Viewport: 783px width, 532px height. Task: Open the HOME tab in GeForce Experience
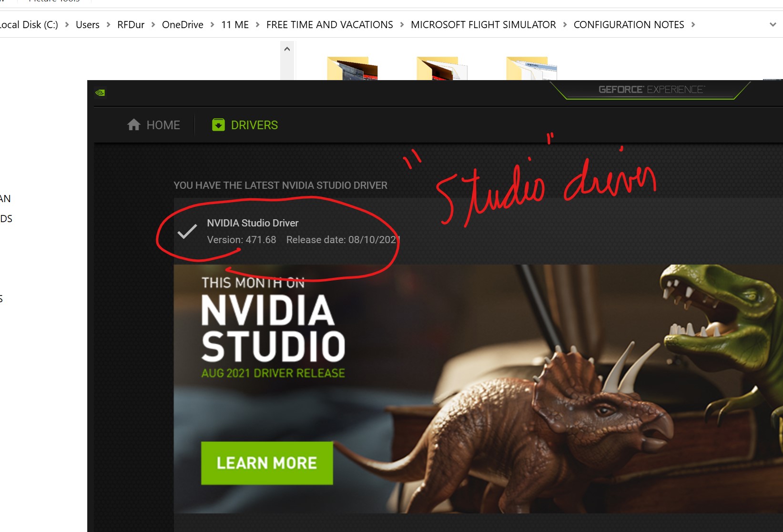(153, 125)
